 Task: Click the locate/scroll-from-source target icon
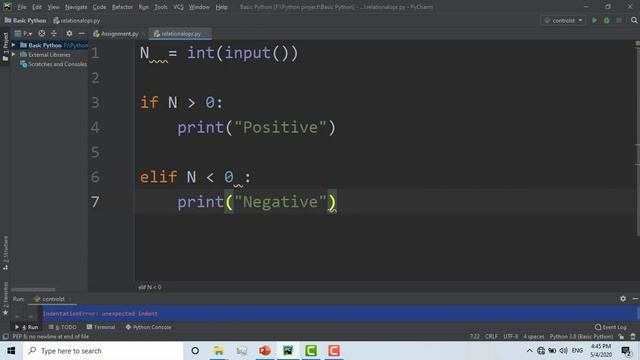tap(42, 33)
